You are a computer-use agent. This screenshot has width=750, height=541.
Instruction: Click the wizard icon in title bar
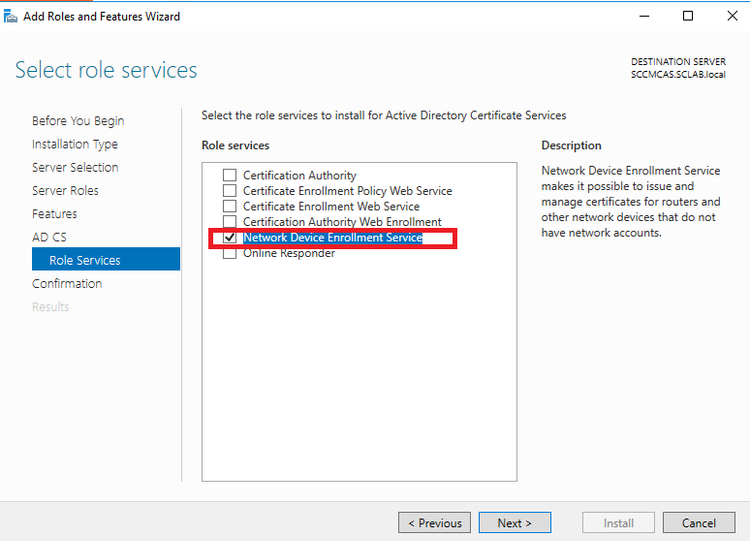pyautogui.click(x=10, y=17)
